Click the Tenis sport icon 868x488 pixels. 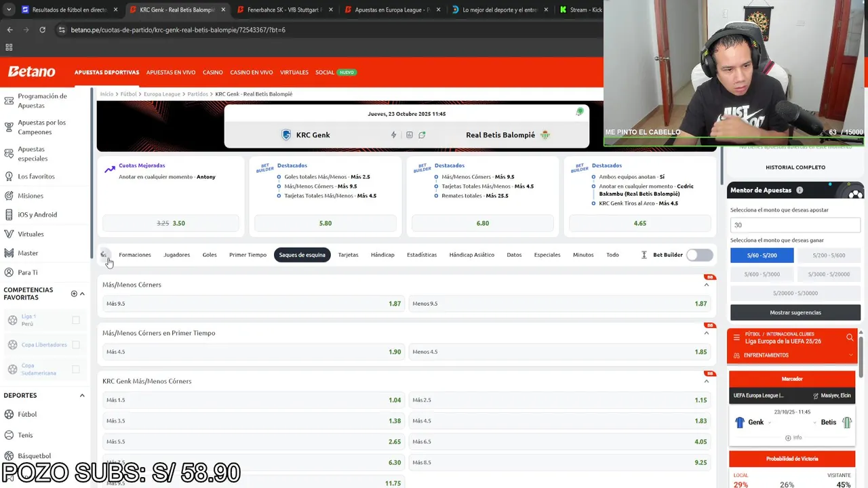pyautogui.click(x=9, y=435)
